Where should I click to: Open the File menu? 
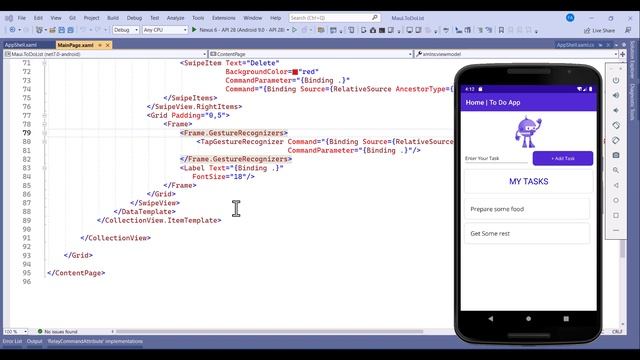[x=22, y=18]
